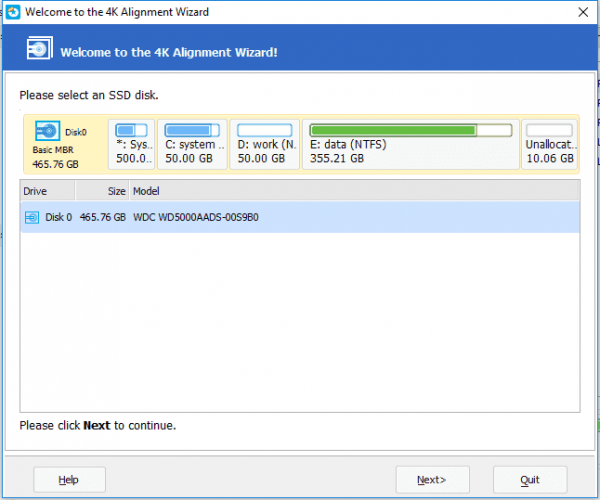Image resolution: width=600 pixels, height=500 pixels.
Task: Sort the list by Size column header
Action: 116,191
